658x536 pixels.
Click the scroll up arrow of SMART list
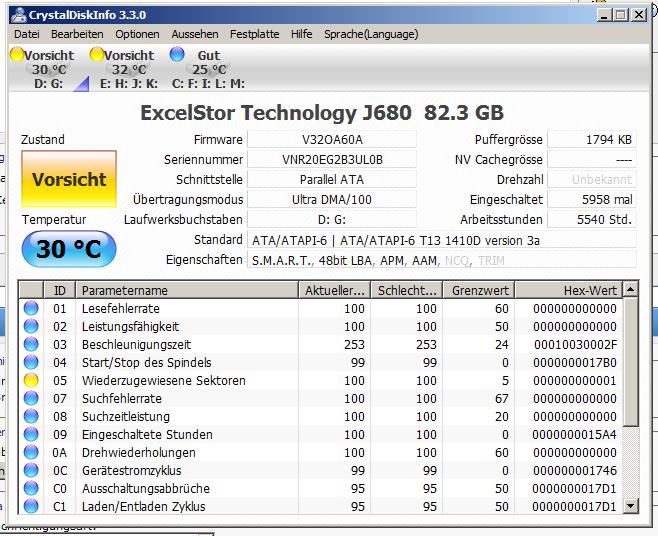click(630, 289)
